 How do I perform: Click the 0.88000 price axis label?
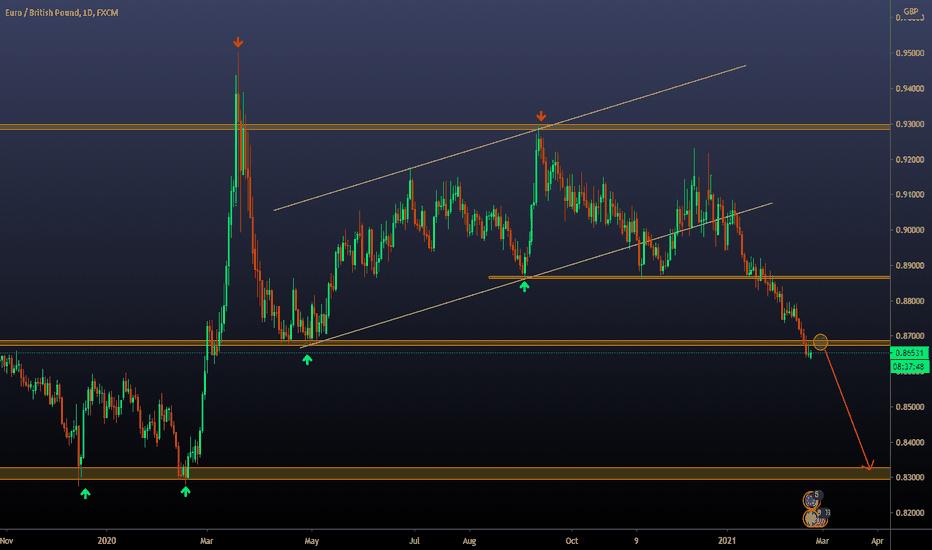(x=910, y=301)
